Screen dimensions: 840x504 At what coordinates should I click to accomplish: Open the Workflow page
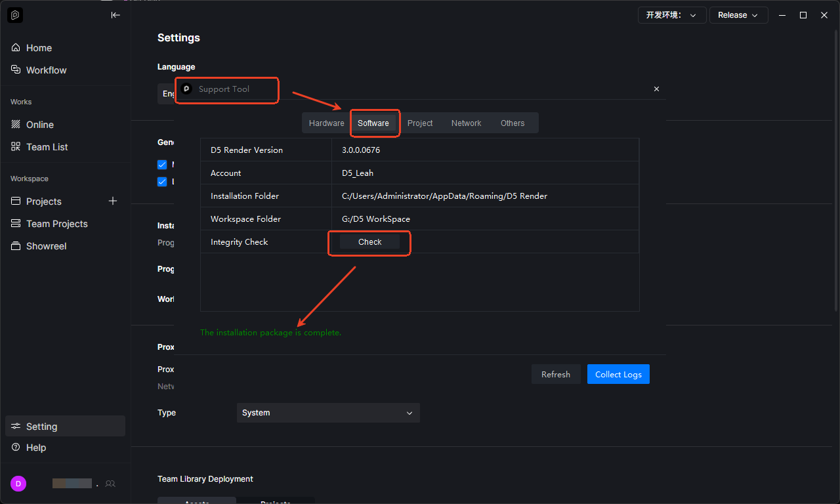[x=46, y=70]
